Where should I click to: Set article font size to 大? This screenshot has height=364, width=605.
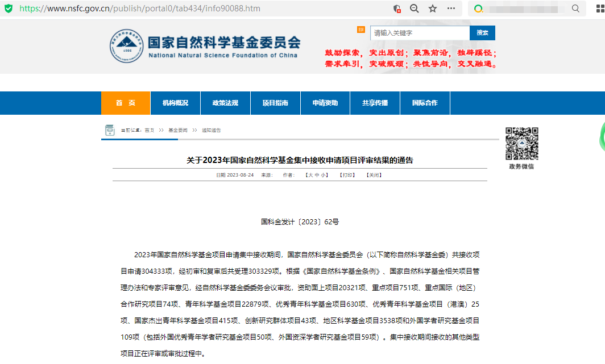pyautogui.click(x=310, y=175)
